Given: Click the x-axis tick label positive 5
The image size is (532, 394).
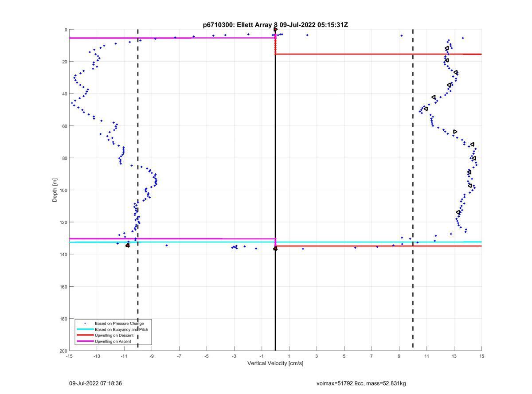Looking at the screenshot, I should (x=344, y=356).
